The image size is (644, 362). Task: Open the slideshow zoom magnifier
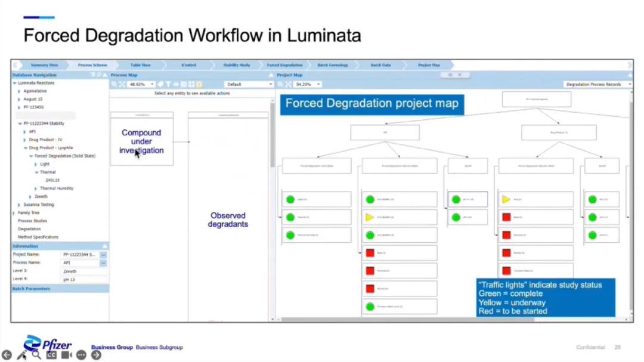[x=36, y=355]
